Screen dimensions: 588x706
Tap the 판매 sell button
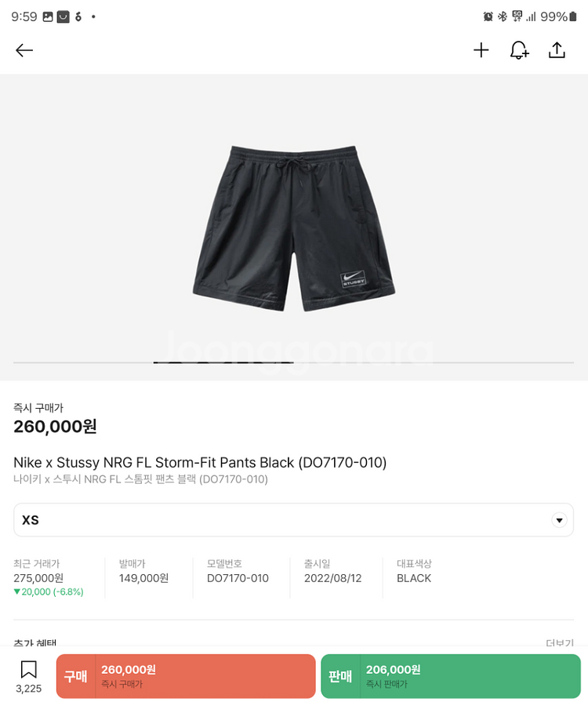pos(450,676)
